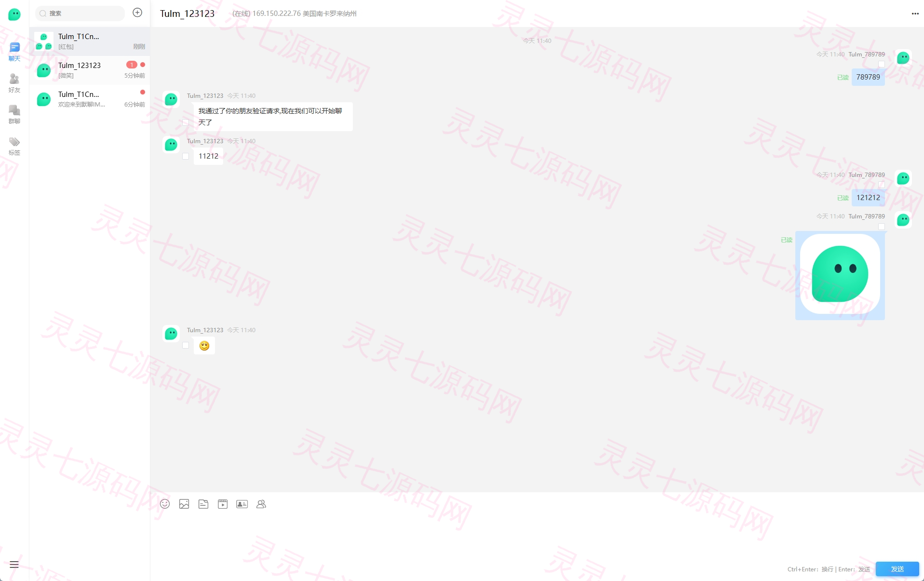Click the avatar of the third chat in list
The image size is (924, 581).
44,99
